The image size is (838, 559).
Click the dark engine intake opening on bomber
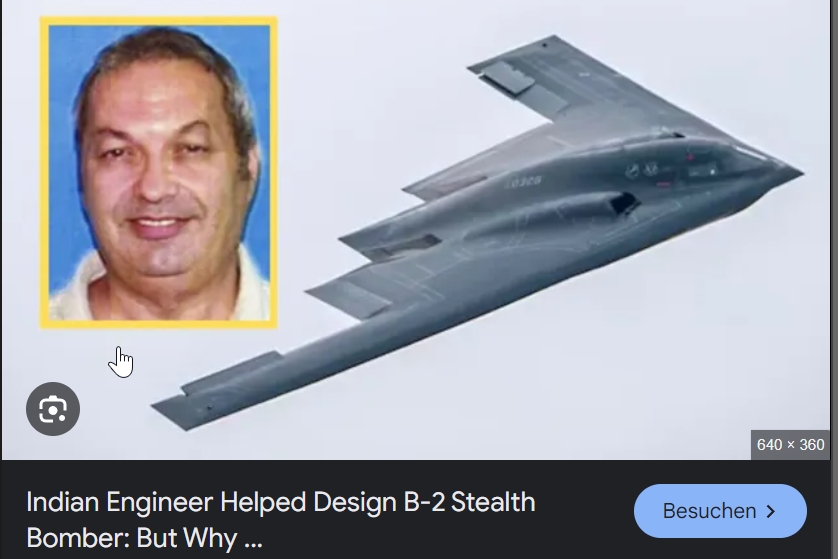tap(623, 203)
